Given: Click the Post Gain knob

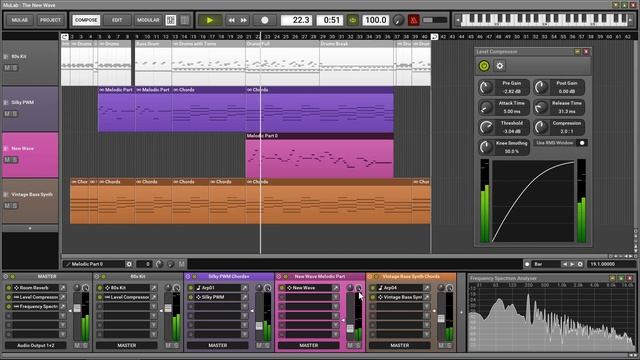Looking at the screenshot, I should (x=541, y=87).
